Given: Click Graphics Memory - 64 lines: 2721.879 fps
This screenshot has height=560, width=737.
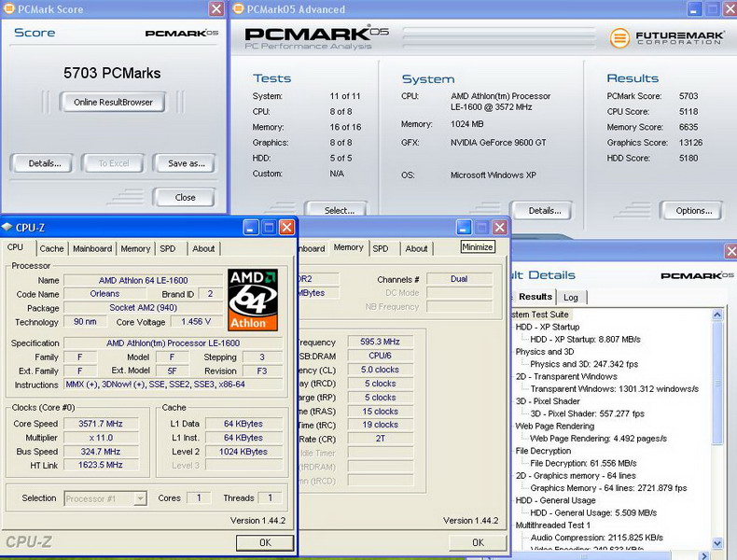Looking at the screenshot, I should (x=608, y=488).
